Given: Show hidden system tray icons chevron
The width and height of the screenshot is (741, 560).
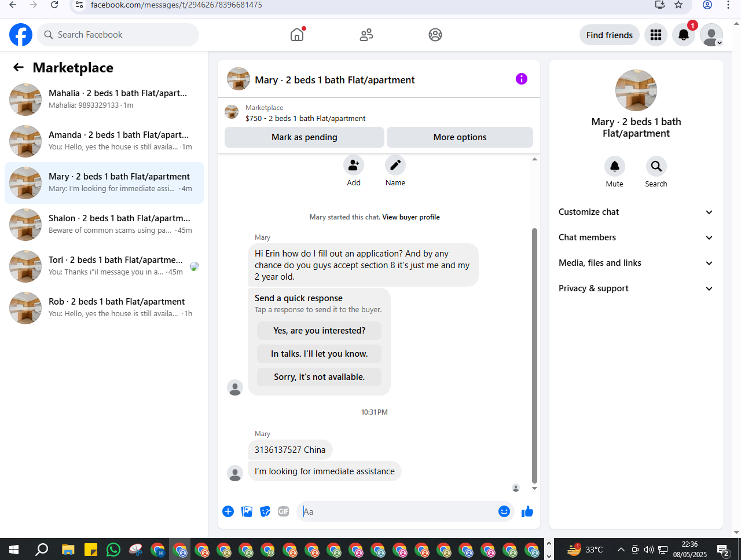Looking at the screenshot, I should pyautogui.click(x=621, y=550).
